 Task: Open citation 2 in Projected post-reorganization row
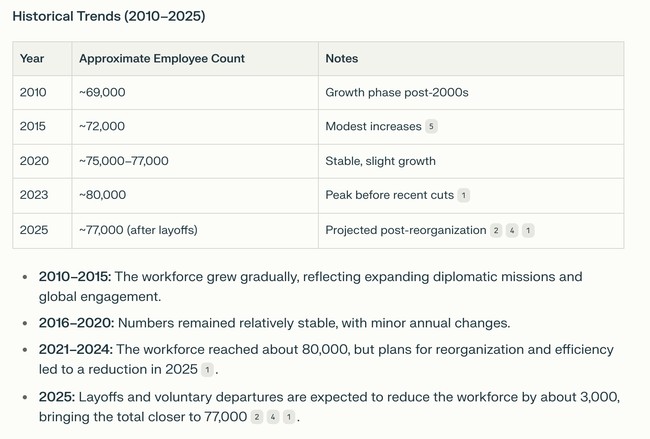point(496,230)
